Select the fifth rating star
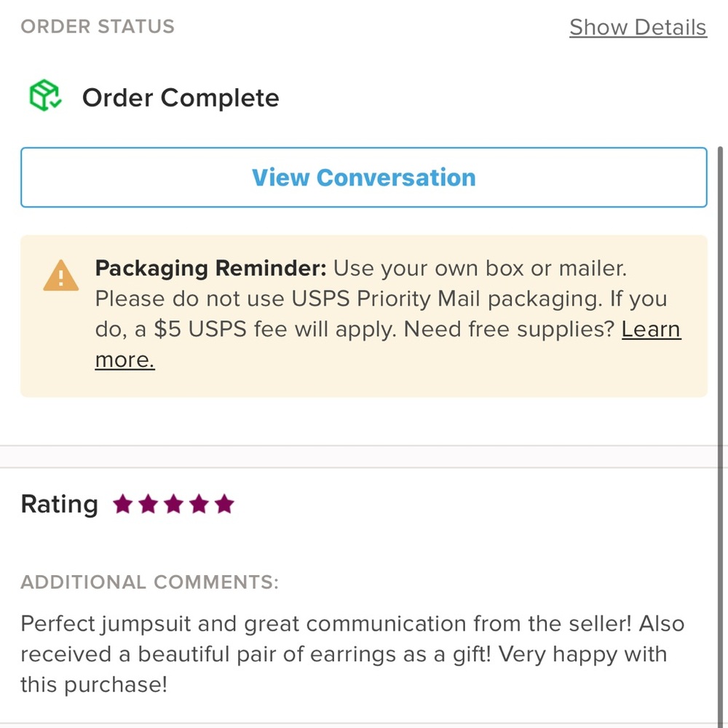This screenshot has height=728, width=728. (x=224, y=504)
